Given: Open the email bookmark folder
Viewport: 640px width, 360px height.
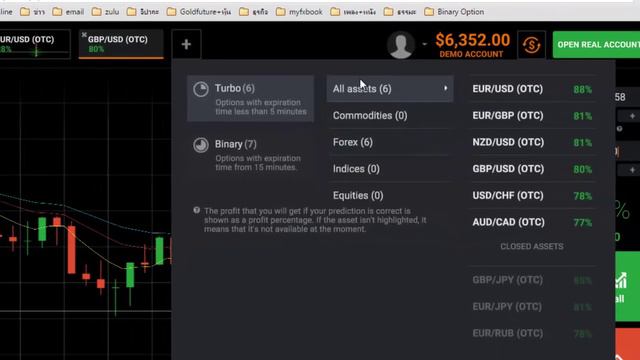Looking at the screenshot, I should (68, 12).
